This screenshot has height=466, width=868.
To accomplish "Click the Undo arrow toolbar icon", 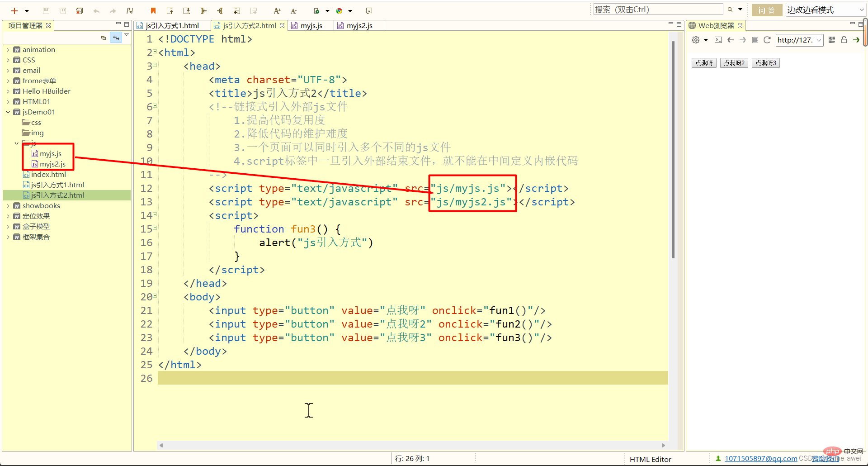I will point(96,11).
